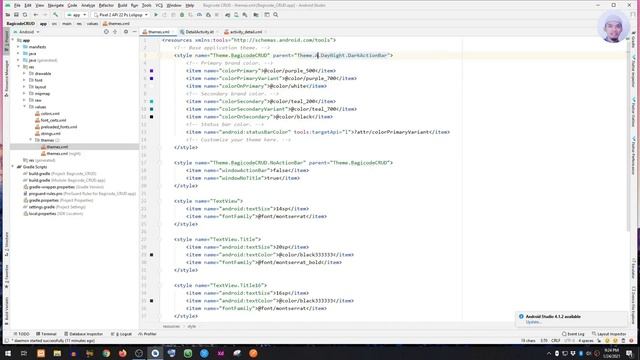Screen dimensions: 640x360
Task: Expand the drawable folder
Action: (24, 73)
